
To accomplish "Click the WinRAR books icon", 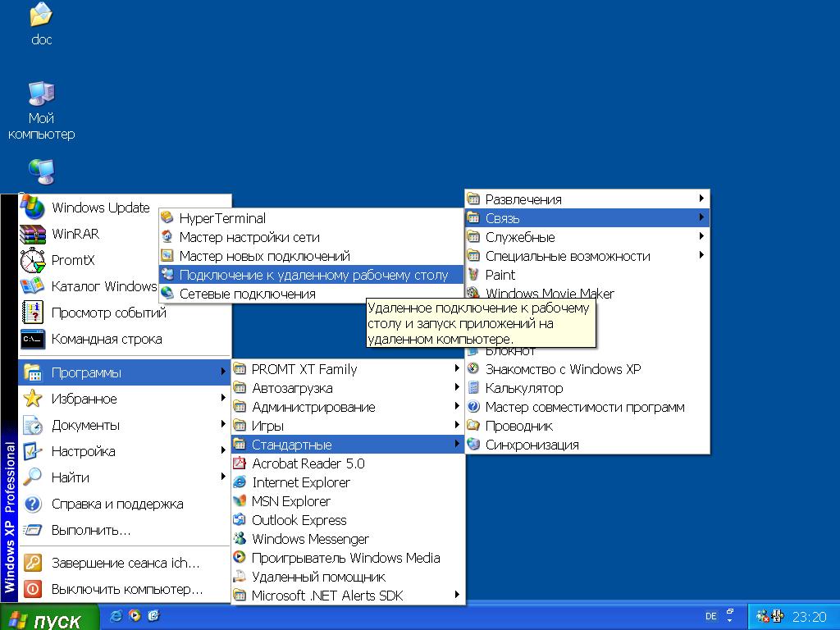I will tap(33, 234).
